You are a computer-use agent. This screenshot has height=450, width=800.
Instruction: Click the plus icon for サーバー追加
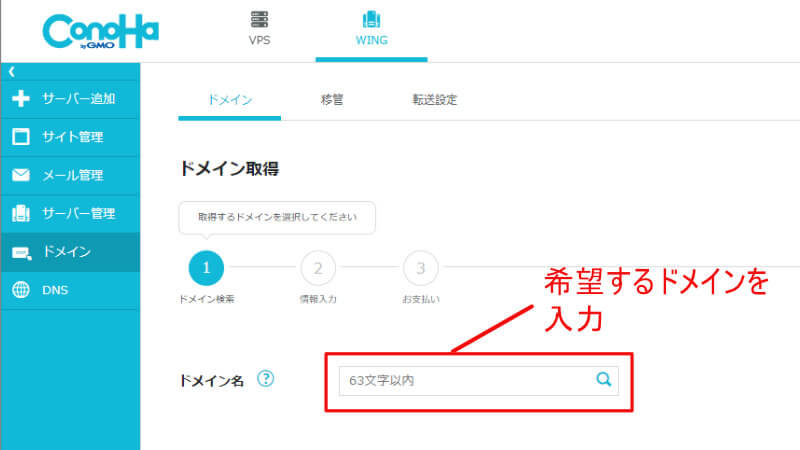pos(21,98)
